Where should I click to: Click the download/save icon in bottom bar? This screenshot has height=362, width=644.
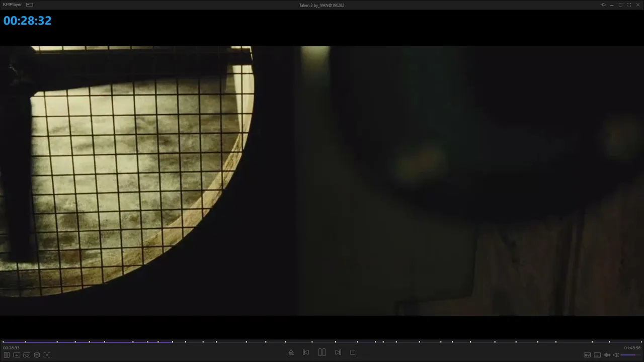point(17,355)
